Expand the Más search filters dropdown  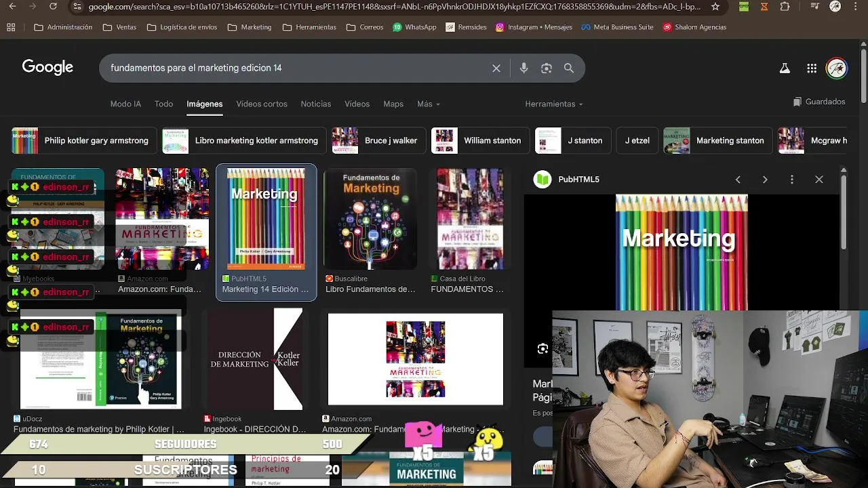(429, 104)
